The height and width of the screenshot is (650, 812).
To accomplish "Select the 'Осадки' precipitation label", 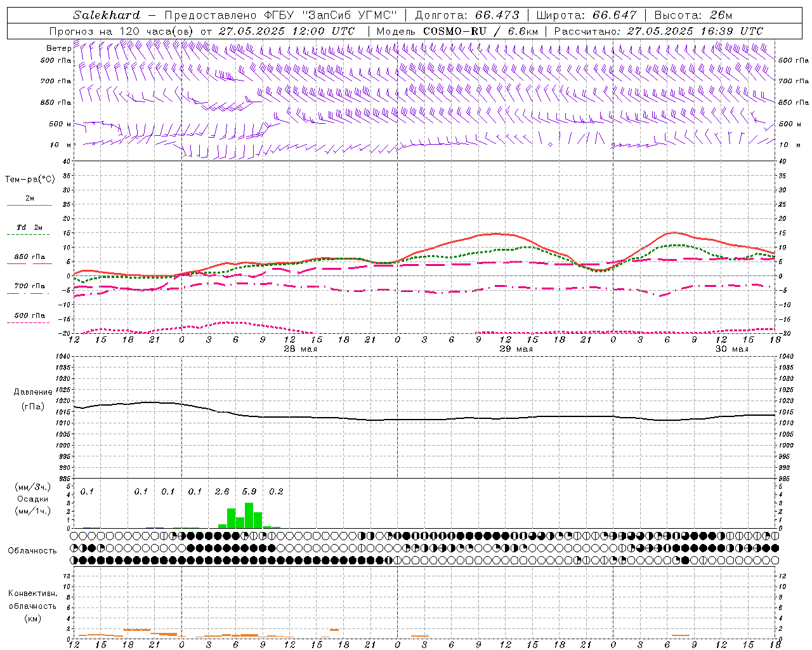I will pyautogui.click(x=33, y=499).
